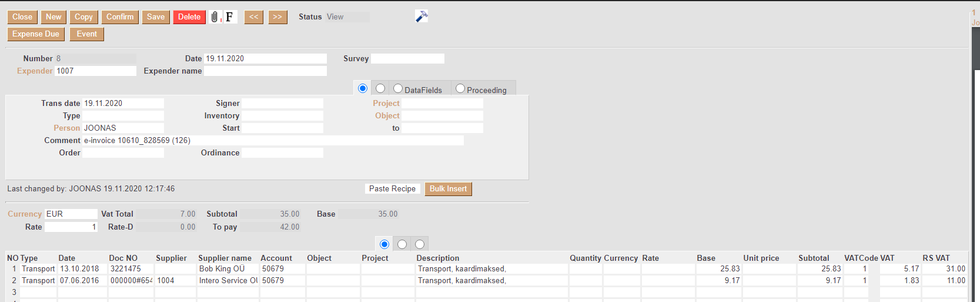Click the header Object input field
This screenshot has width=980, height=302.
coord(442,115)
